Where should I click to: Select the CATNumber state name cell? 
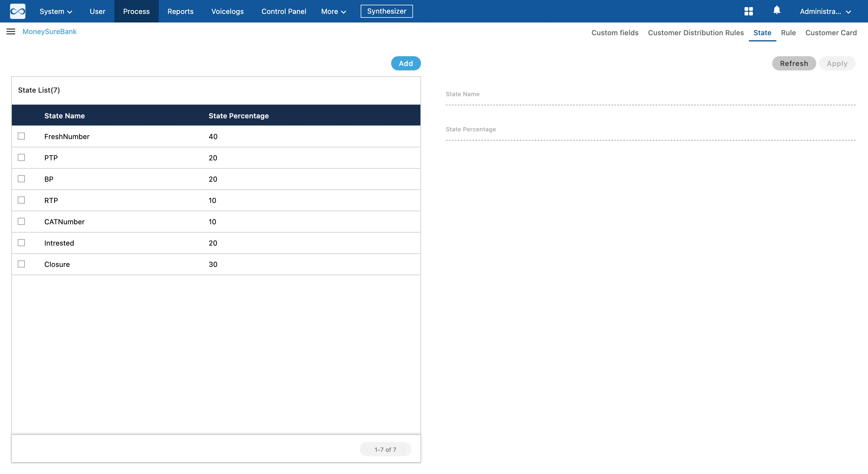click(64, 222)
